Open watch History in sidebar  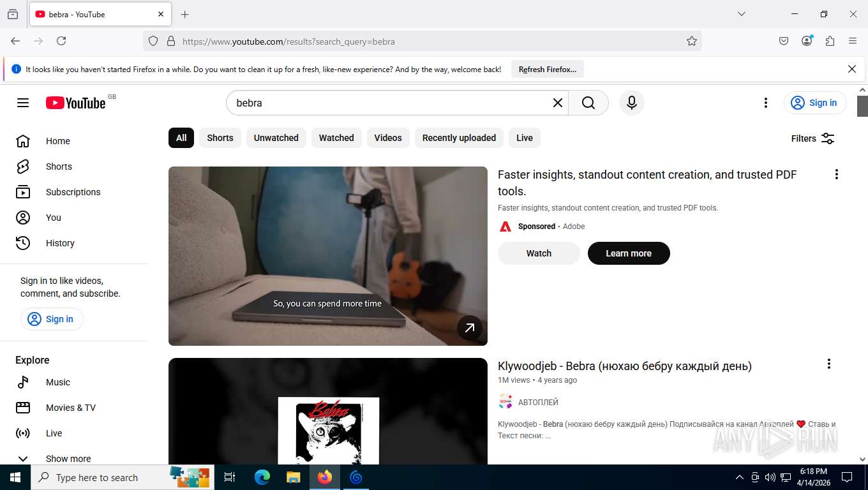(x=74, y=243)
